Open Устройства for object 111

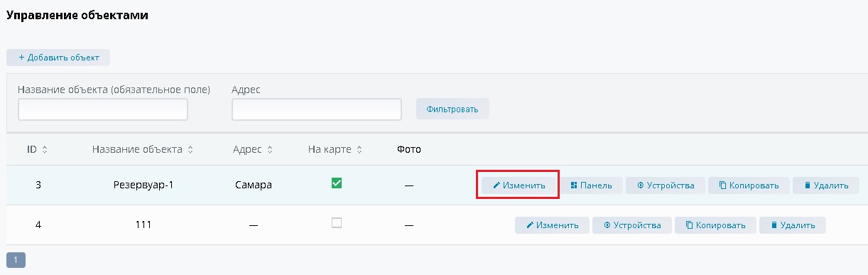tap(631, 225)
